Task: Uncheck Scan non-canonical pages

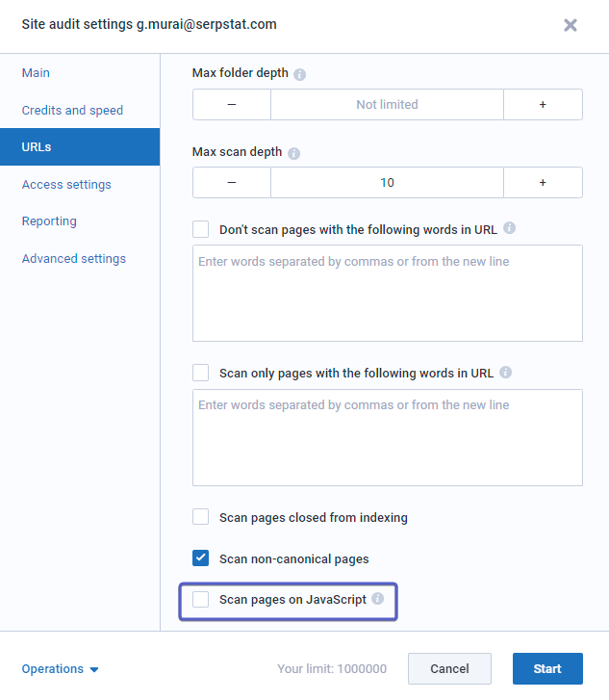Action: (x=201, y=558)
